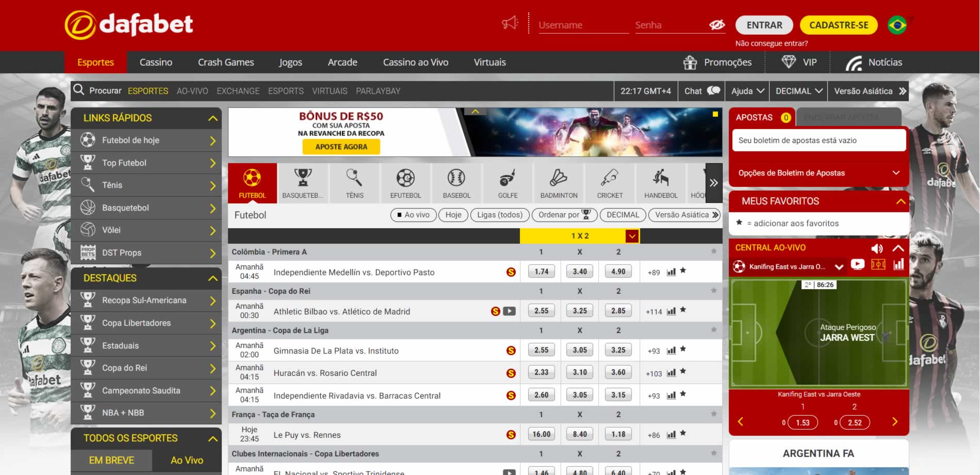The image size is (980, 475).
Task: Select the Handebol sport icon
Action: (661, 183)
